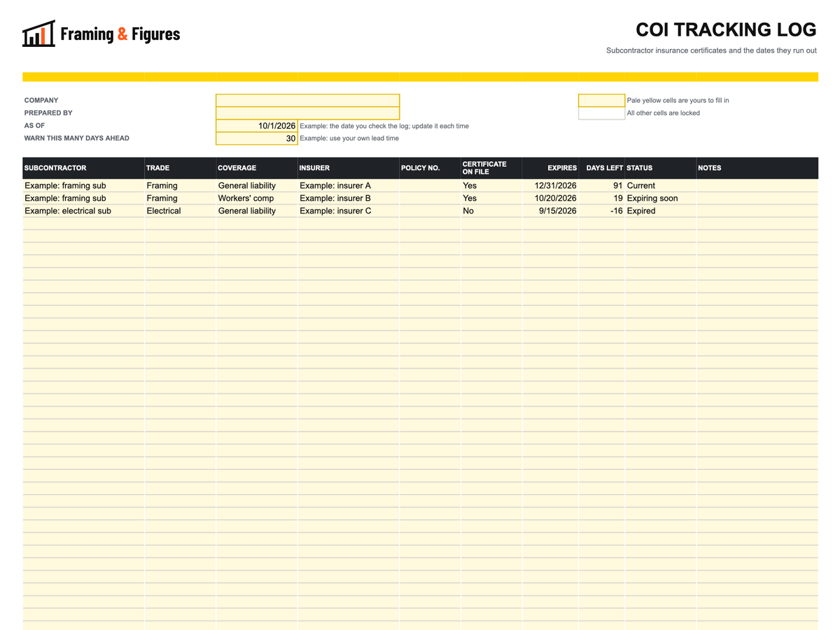Click the 'Example: use your own lead time' note
This screenshot has width=840, height=630.
pos(349,139)
